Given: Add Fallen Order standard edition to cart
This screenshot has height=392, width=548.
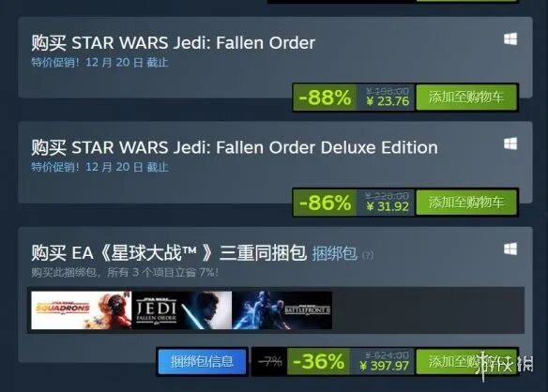Looking at the screenshot, I should (x=466, y=98).
